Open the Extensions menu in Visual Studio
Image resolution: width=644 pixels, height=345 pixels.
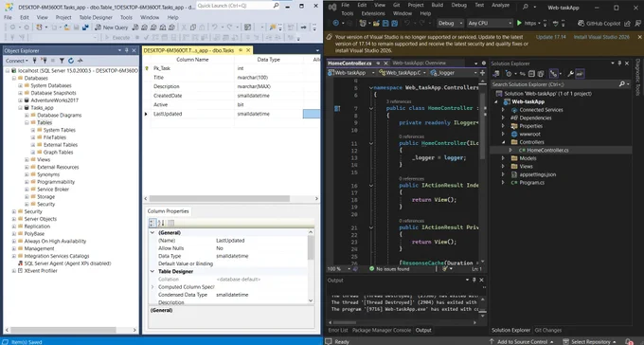pyautogui.click(x=373, y=13)
